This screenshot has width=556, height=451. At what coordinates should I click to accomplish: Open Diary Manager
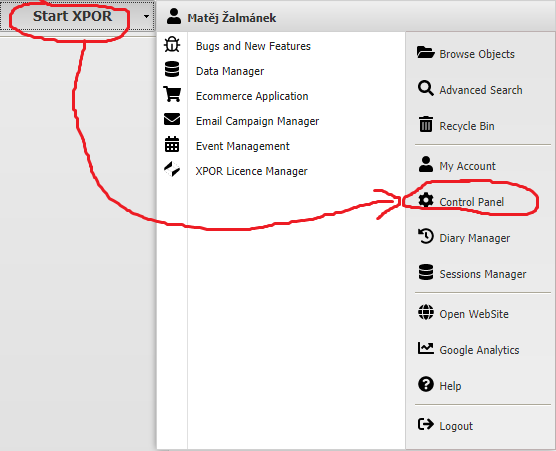click(x=474, y=238)
